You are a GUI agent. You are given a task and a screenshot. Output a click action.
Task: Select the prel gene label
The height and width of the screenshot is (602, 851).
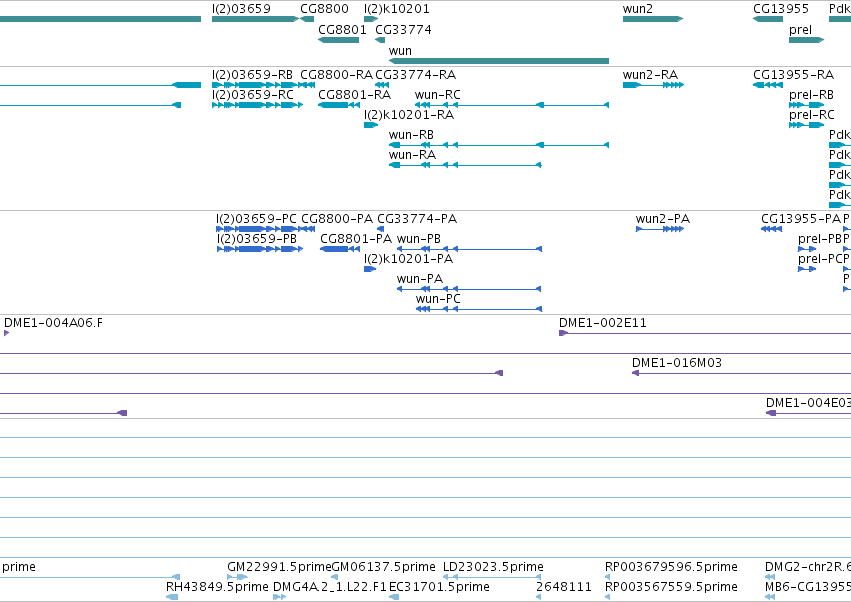[801, 29]
